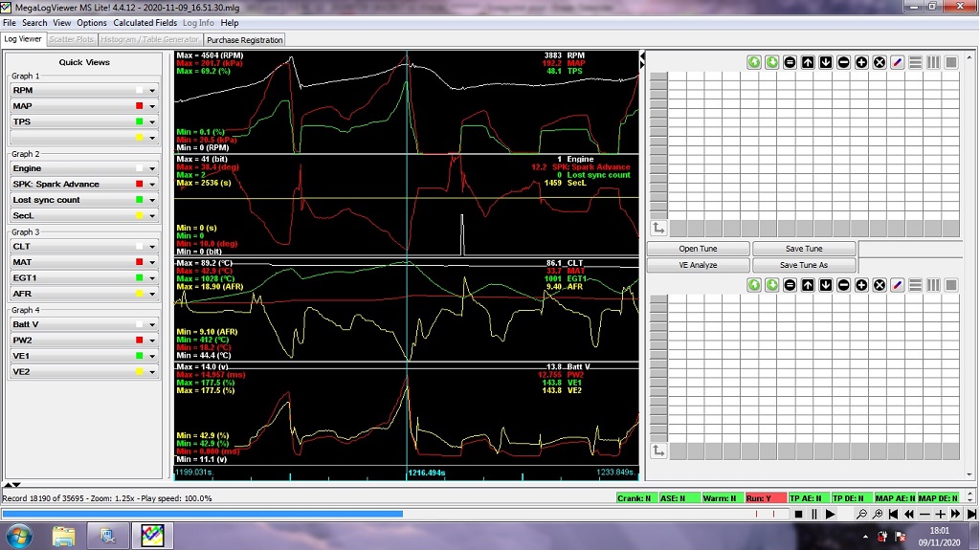
Task: Click the Open Tune button
Action: [698, 249]
